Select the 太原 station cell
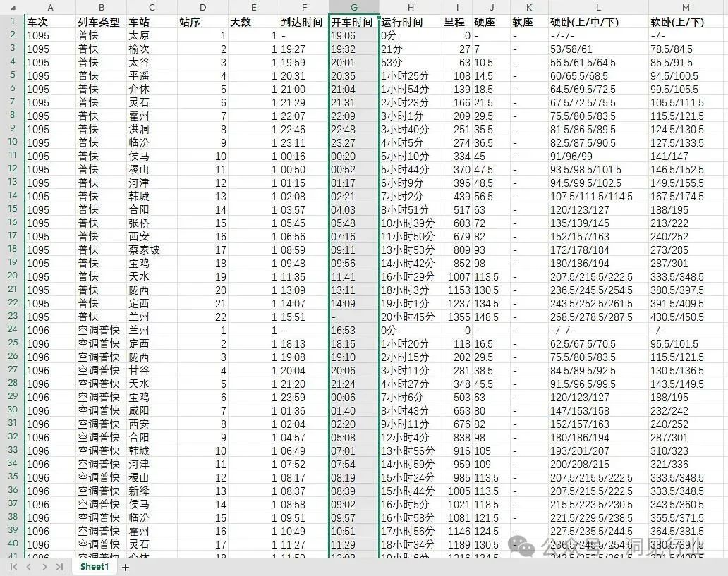 click(x=152, y=36)
